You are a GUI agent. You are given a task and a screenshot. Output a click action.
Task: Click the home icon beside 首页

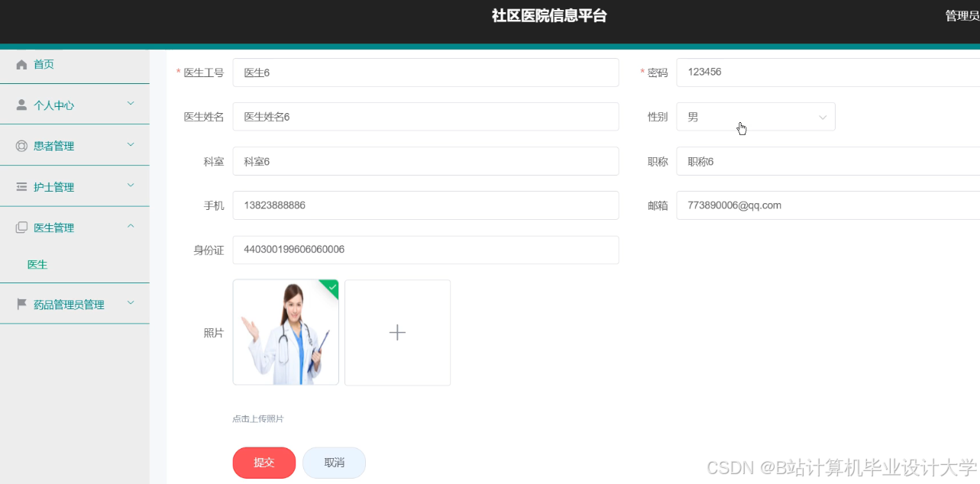pos(21,65)
